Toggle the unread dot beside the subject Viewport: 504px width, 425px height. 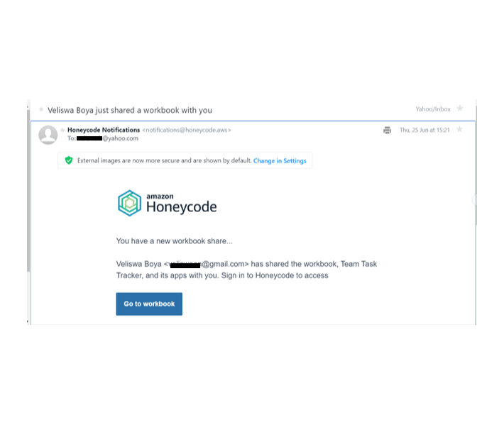(41, 109)
